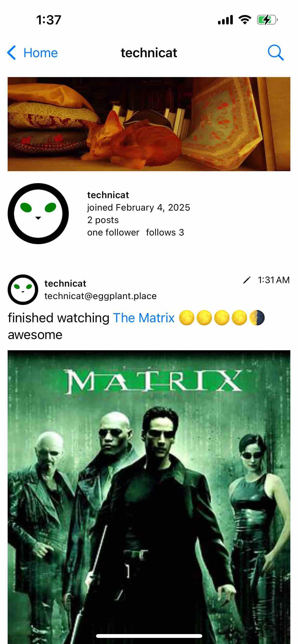This screenshot has height=644, width=298.
Task: Open The Matrix link in post
Action: 144,318
